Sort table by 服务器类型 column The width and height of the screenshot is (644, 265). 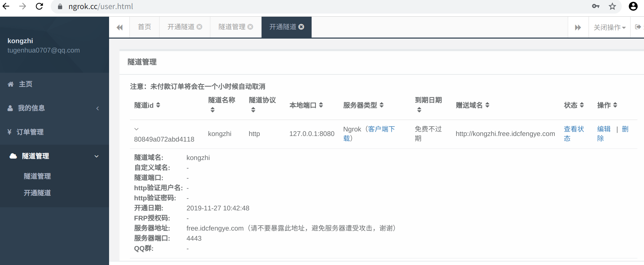381,105
